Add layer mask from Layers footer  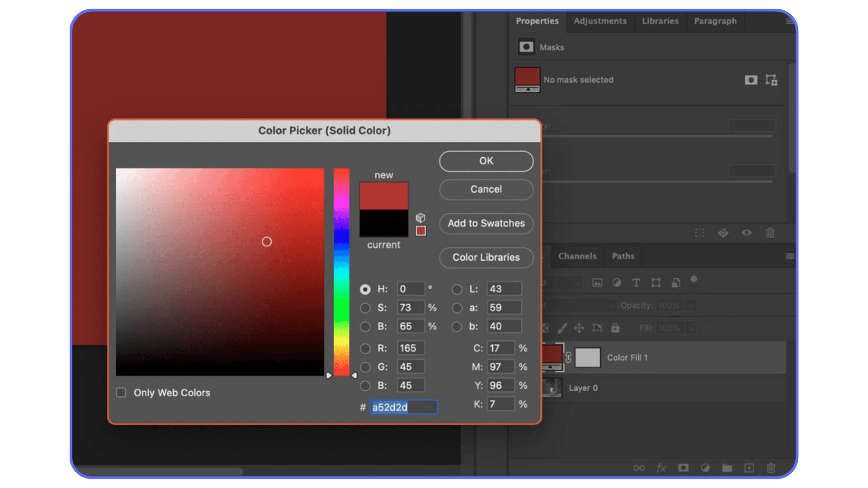[683, 468]
